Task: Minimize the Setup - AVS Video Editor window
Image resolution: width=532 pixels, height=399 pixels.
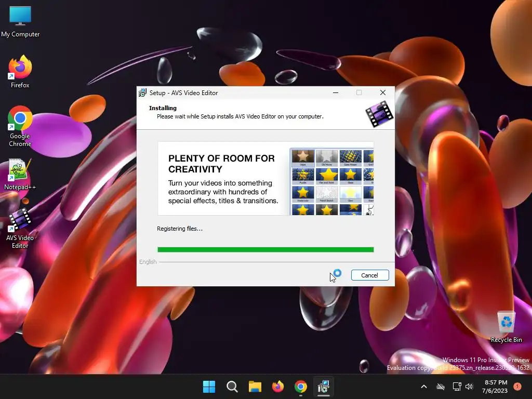Action: 336,92
